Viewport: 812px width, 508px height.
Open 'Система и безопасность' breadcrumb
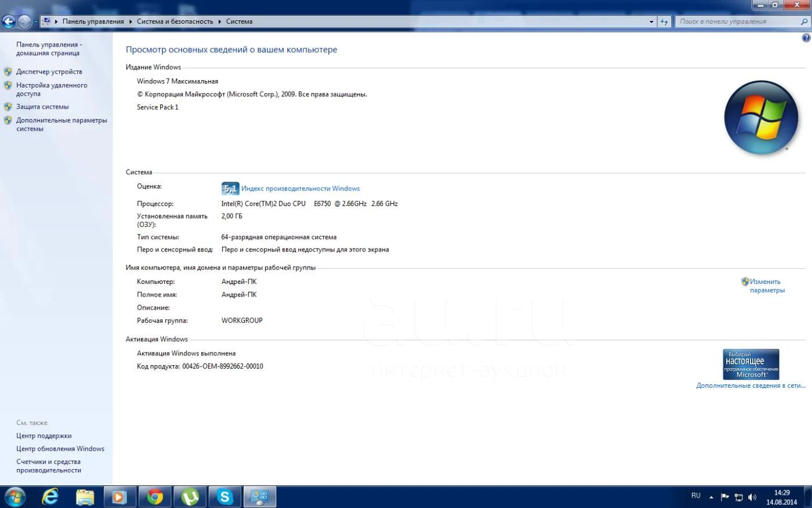[175, 21]
